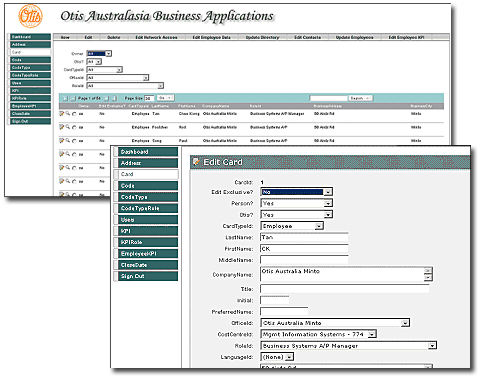
Task: Open the magnifier view icon for Tan row
Action: point(68,114)
